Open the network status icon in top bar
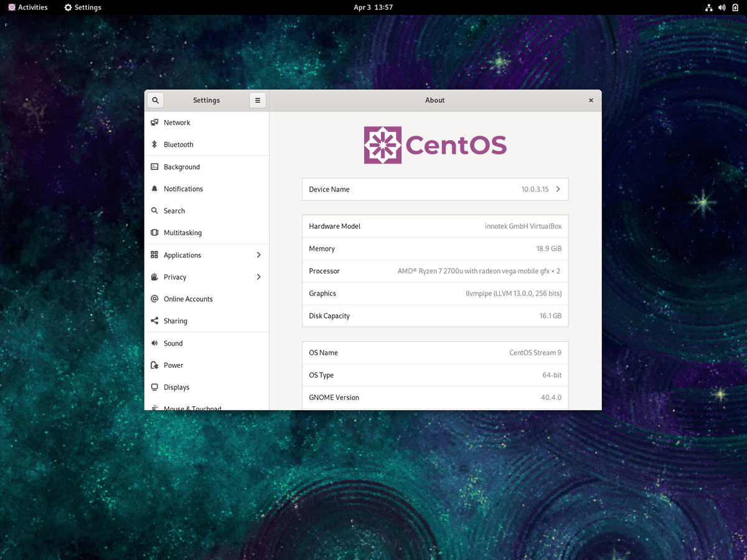 tap(708, 7)
